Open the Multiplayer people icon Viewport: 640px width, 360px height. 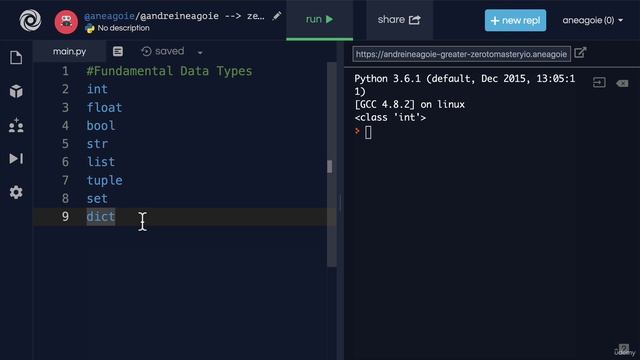pyautogui.click(x=16, y=125)
